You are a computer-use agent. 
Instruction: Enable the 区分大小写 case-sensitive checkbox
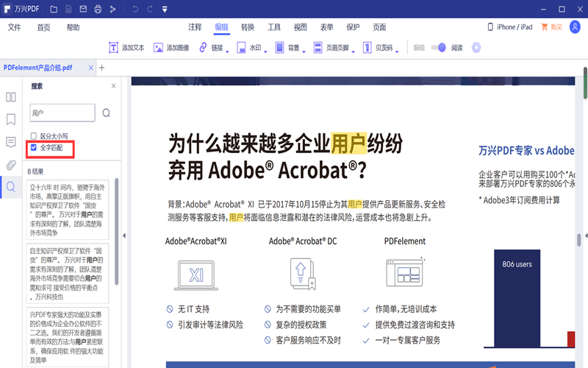34,136
